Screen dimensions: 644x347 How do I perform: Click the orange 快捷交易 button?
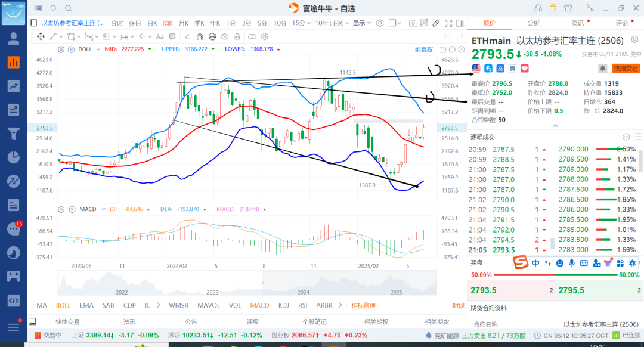pyautogui.click(x=626, y=69)
